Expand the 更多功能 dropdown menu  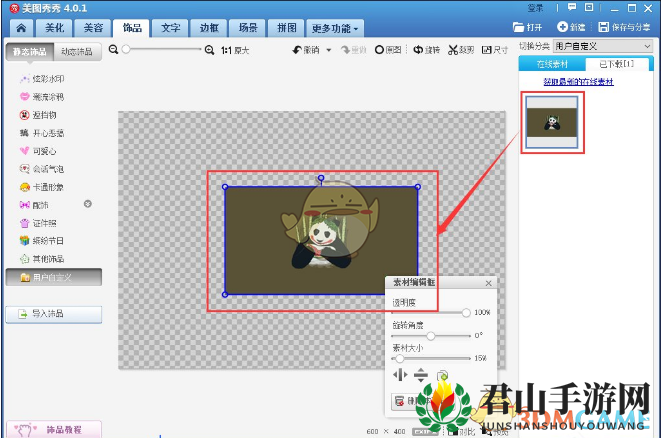[x=335, y=28]
